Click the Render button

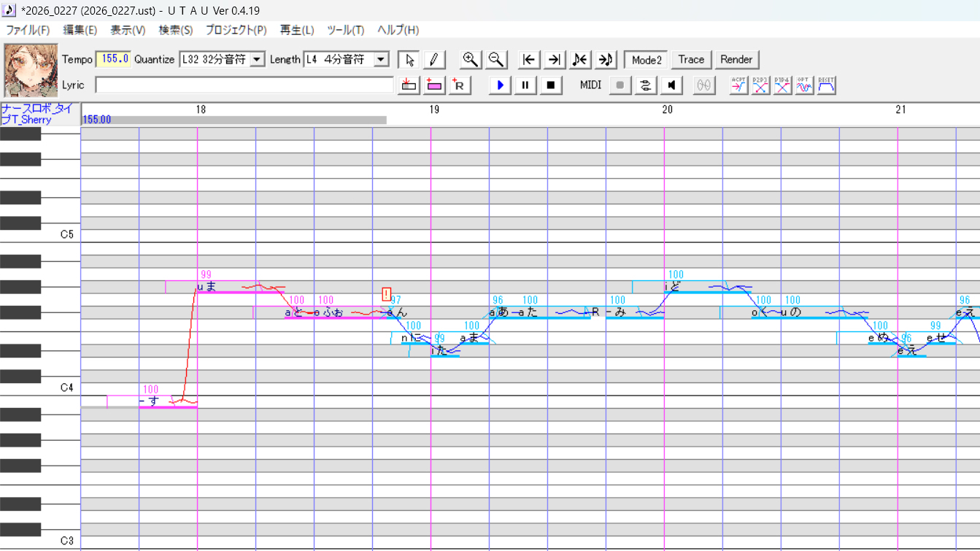pyautogui.click(x=736, y=60)
